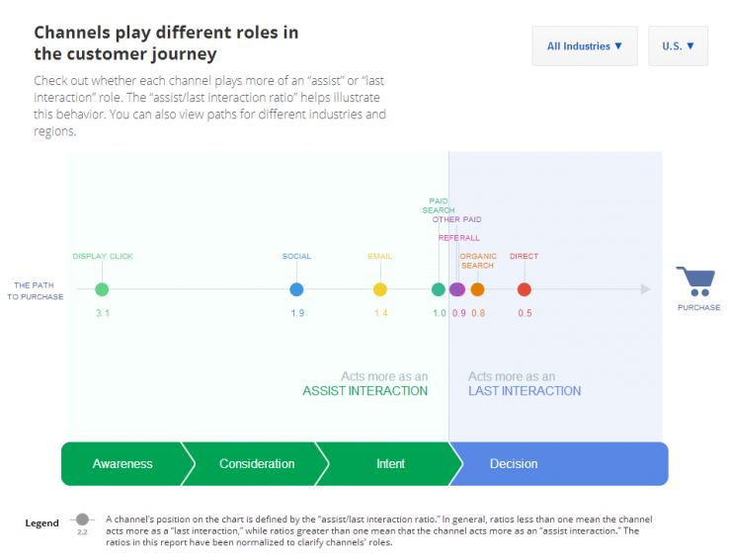Viewport: 729px width, 560px height.
Task: Click the gray legend sample dot
Action: (83, 520)
